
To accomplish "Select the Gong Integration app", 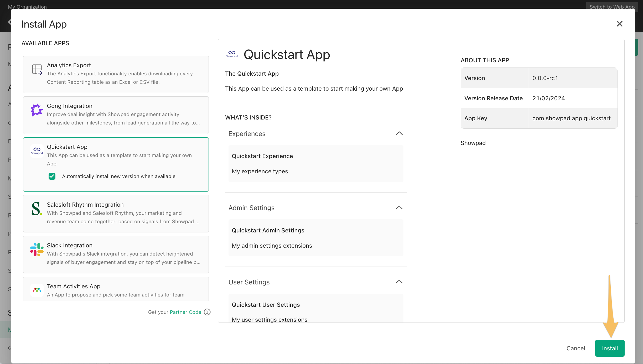I will point(116,115).
